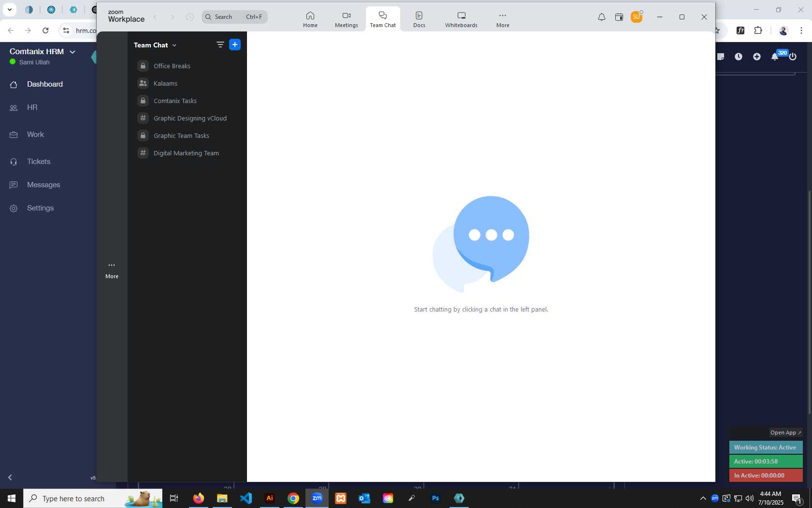The image size is (812, 508).
Task: Switch to the Whiteboards tab
Action: pyautogui.click(x=461, y=19)
